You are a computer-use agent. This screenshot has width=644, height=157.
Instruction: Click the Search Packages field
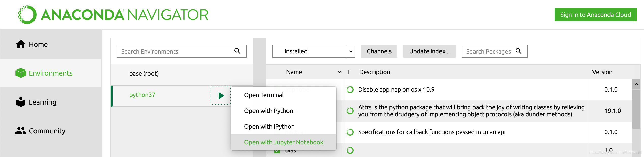click(495, 51)
